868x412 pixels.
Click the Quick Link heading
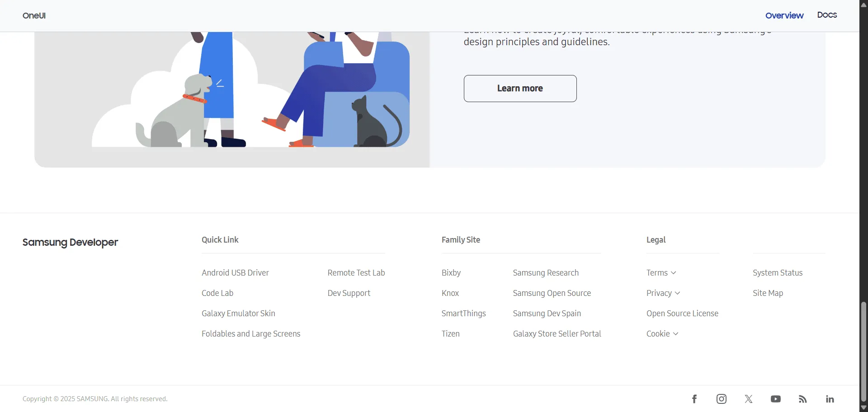click(x=220, y=240)
